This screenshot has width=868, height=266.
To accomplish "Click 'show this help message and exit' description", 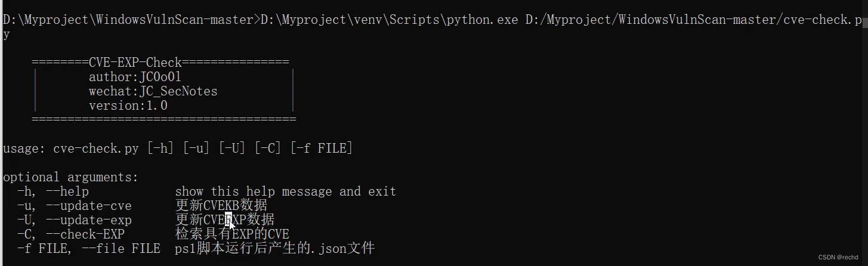I will (x=285, y=191).
